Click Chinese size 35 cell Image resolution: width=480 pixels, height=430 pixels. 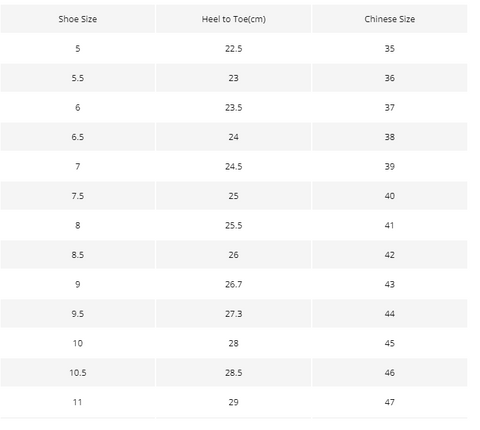[x=390, y=49]
